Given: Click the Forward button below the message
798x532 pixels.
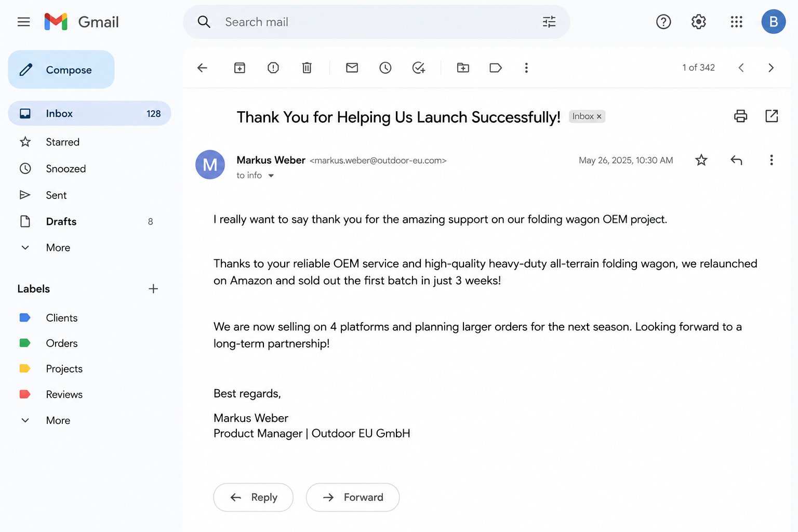Looking at the screenshot, I should coord(353,497).
